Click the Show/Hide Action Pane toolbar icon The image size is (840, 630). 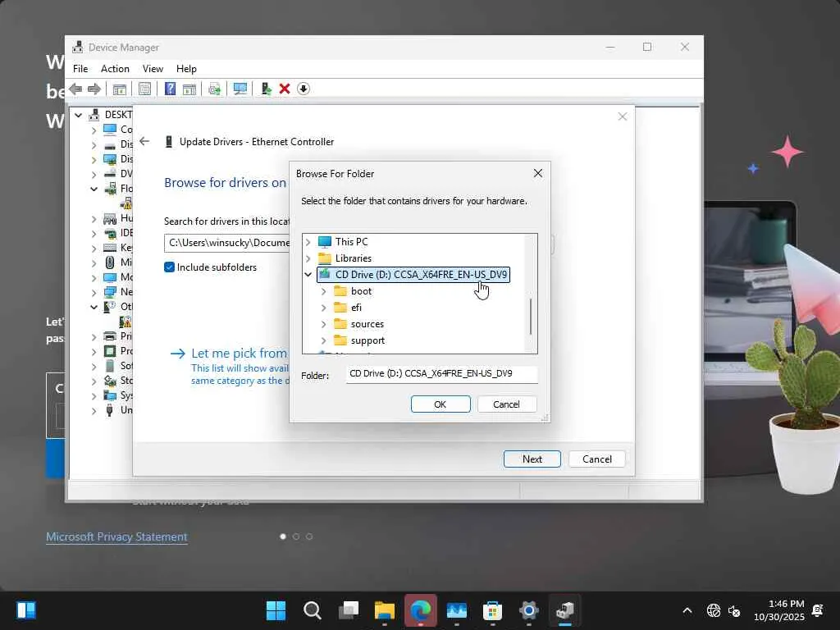189,89
